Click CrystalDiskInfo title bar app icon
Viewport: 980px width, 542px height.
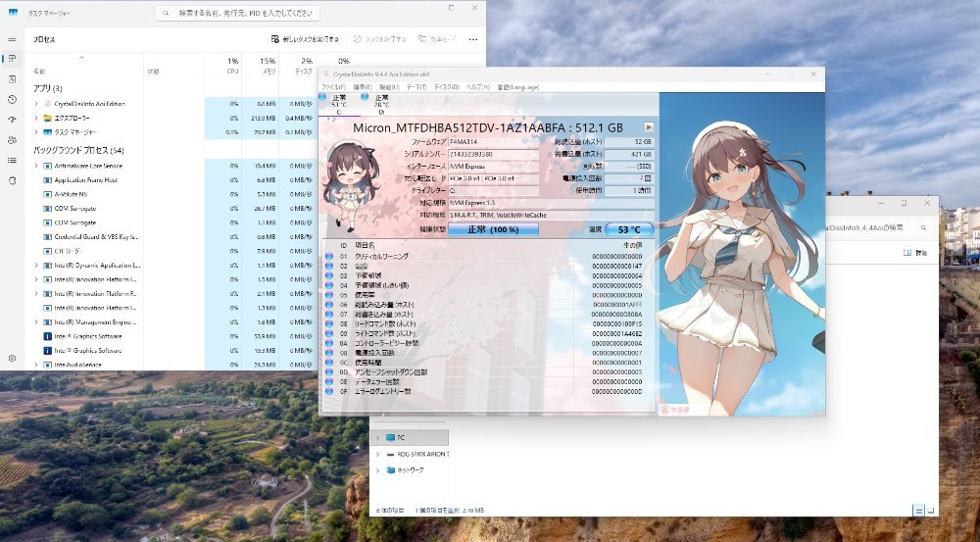[325, 74]
